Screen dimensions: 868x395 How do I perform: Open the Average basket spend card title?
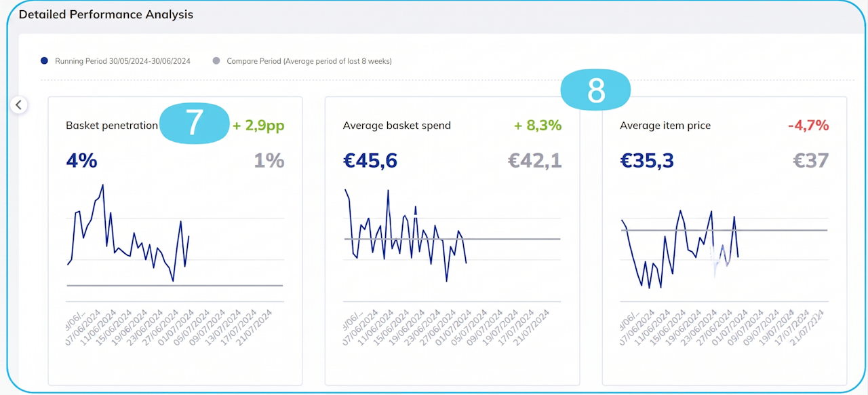click(397, 126)
